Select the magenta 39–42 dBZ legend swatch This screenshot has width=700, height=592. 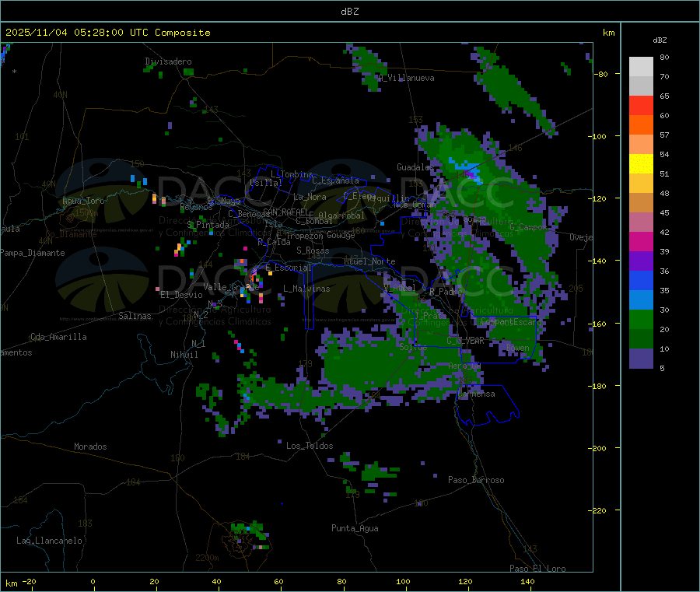(641, 241)
